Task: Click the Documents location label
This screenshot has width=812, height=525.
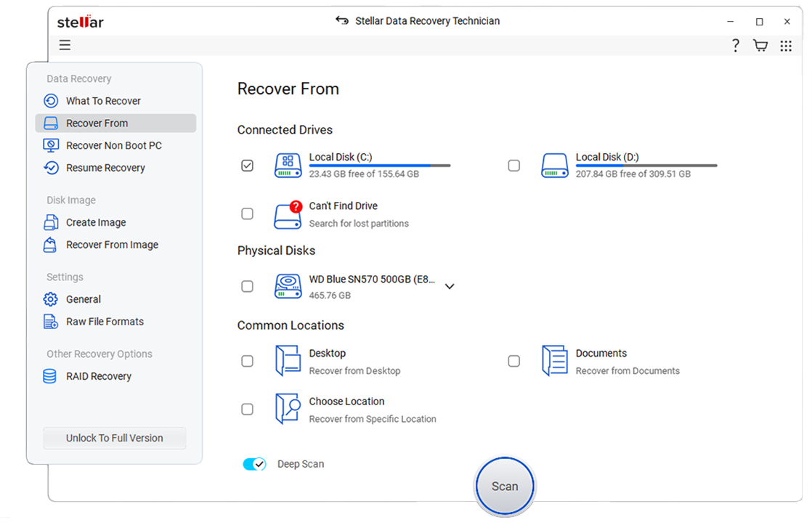Action: [601, 353]
